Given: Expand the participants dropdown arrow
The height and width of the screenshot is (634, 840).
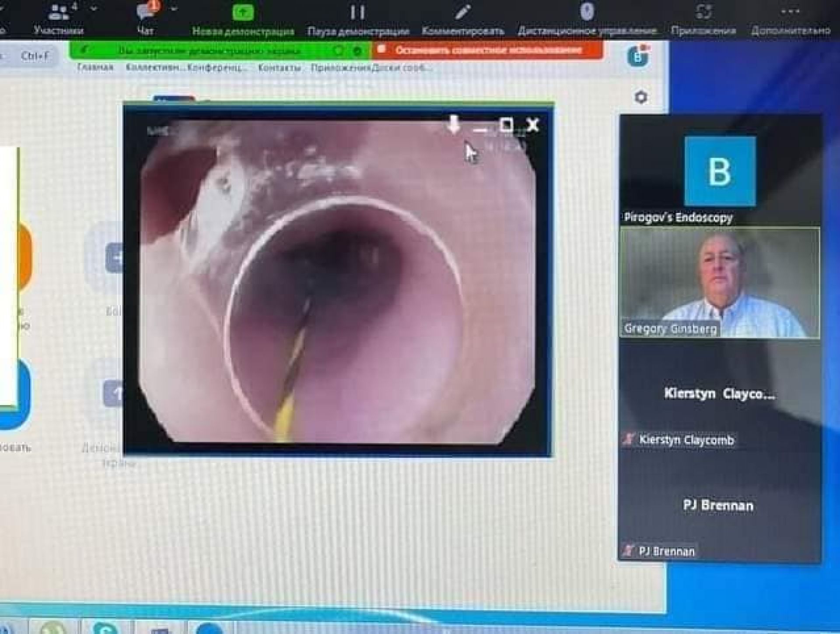Looking at the screenshot, I should pyautogui.click(x=94, y=9).
